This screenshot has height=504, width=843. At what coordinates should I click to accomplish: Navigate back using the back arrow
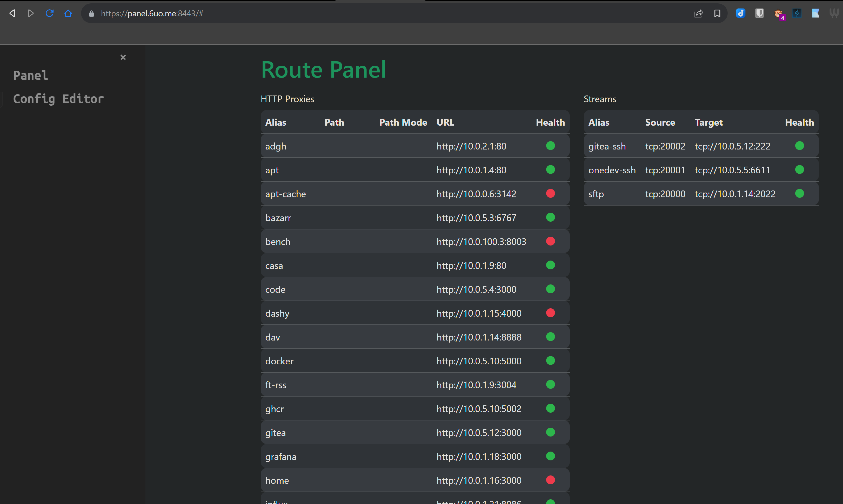(x=12, y=13)
